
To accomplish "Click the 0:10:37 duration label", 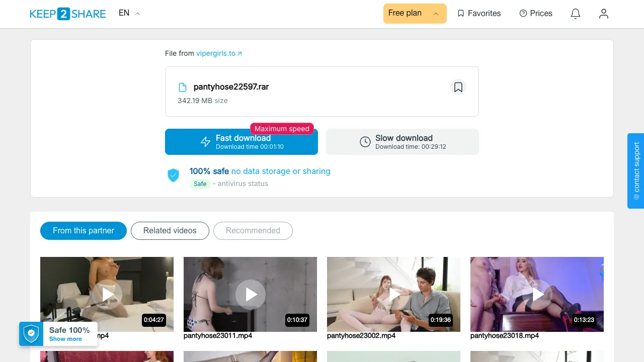I will coord(297,320).
